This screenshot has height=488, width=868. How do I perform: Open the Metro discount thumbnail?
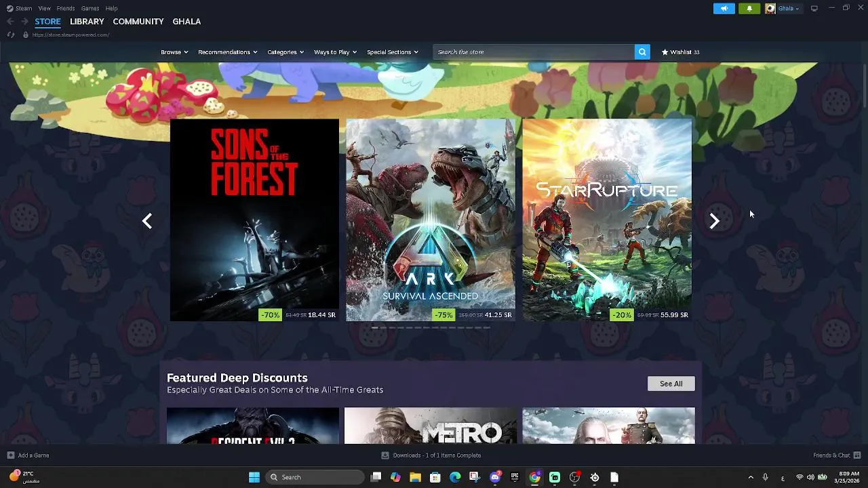coord(431,426)
